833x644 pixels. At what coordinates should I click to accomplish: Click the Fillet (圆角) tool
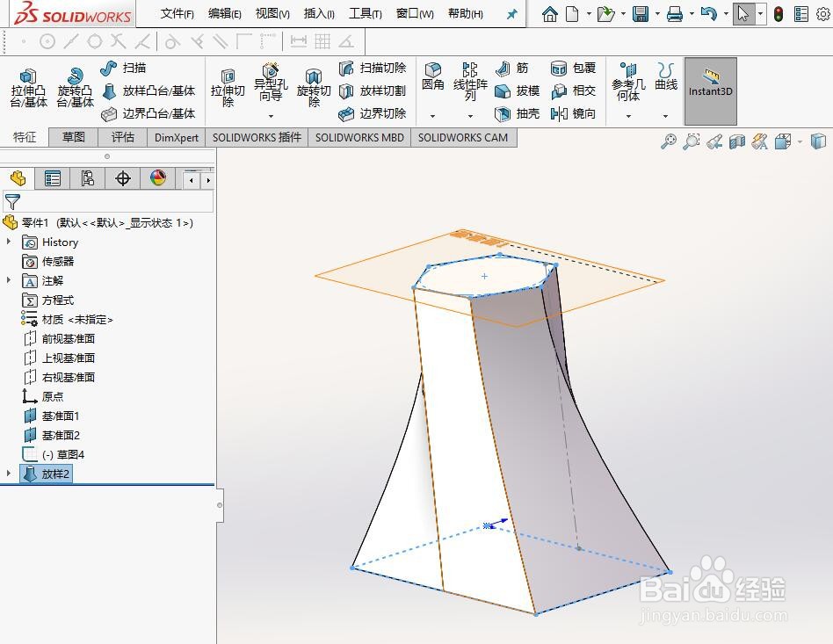[433, 77]
